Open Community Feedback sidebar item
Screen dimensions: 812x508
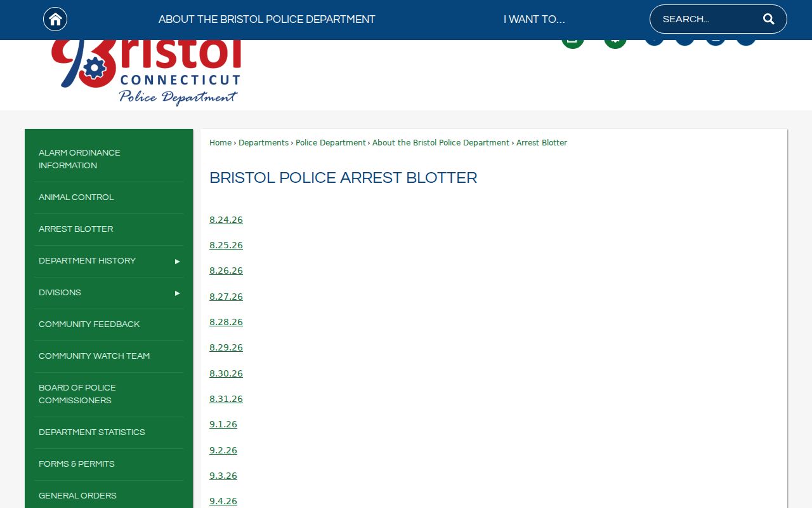tap(108, 324)
